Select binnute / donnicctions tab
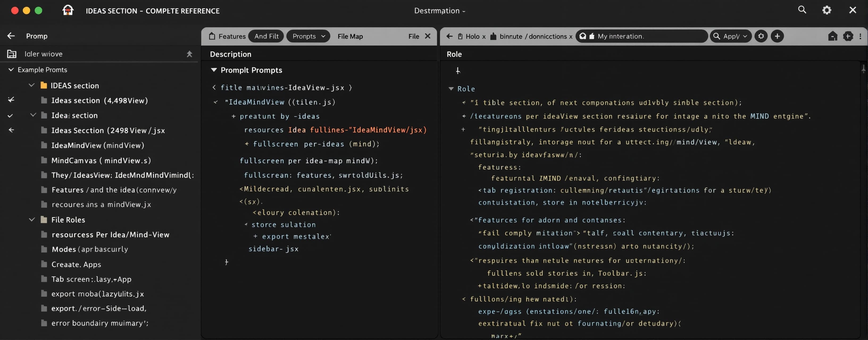868x340 pixels. pyautogui.click(x=533, y=36)
